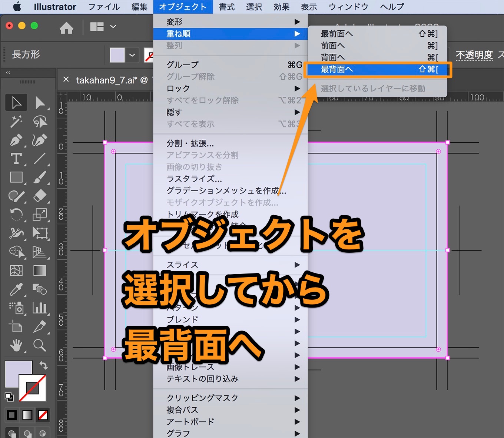This screenshot has width=504, height=438.
Task: Expand the スライス submenu
Action: pyautogui.click(x=231, y=265)
